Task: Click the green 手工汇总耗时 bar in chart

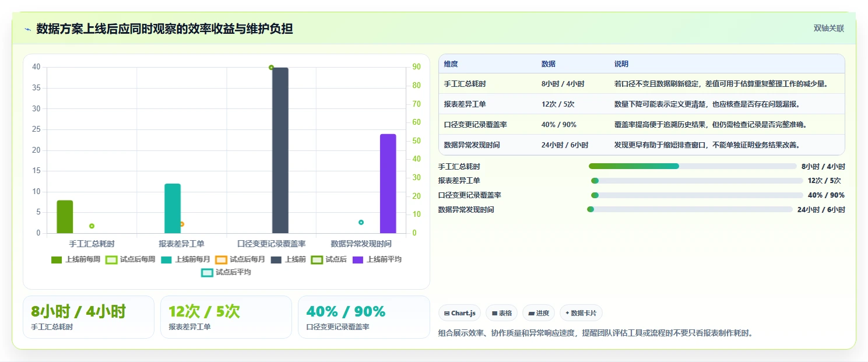Action: pyautogui.click(x=65, y=217)
